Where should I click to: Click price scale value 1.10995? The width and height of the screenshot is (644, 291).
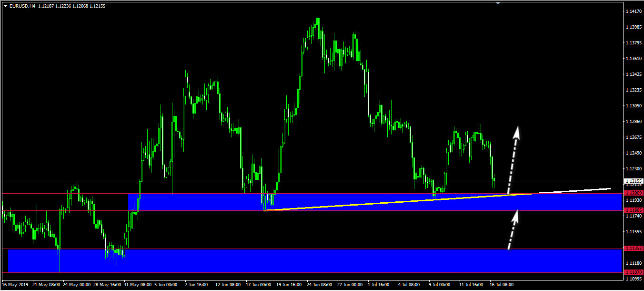[x=634, y=279]
